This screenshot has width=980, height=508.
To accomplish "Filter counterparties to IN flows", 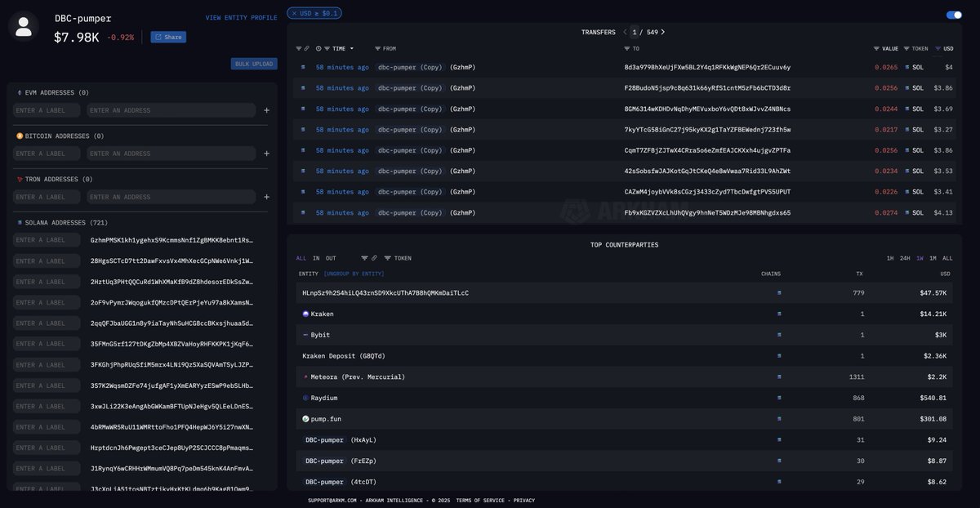I will pos(316,258).
